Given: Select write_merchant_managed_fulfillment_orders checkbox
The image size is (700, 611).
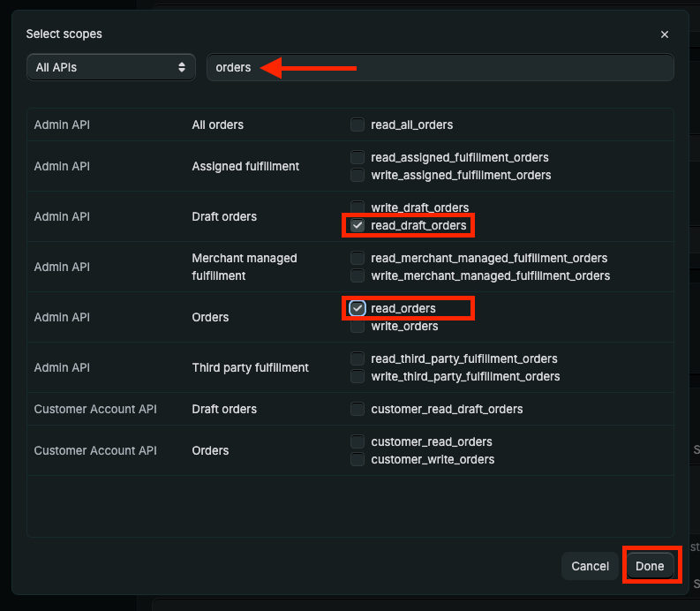Looking at the screenshot, I should (358, 275).
